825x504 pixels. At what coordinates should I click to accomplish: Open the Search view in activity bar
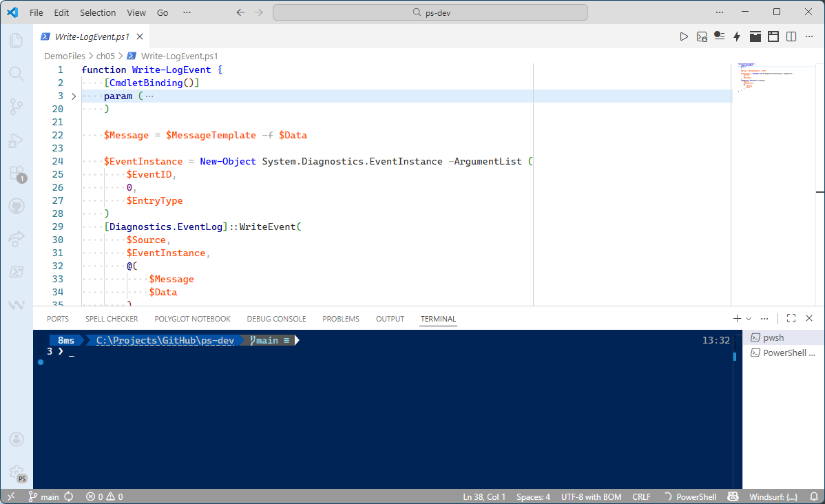pos(16,73)
